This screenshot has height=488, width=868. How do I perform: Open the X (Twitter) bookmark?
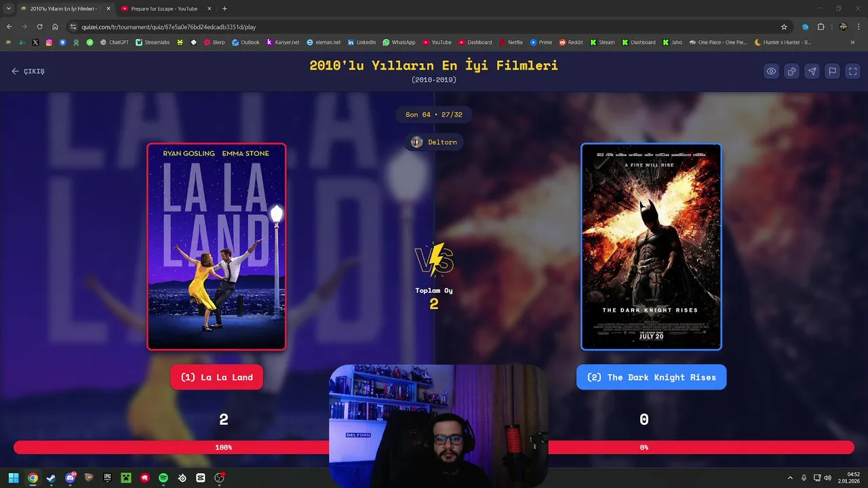(35, 42)
